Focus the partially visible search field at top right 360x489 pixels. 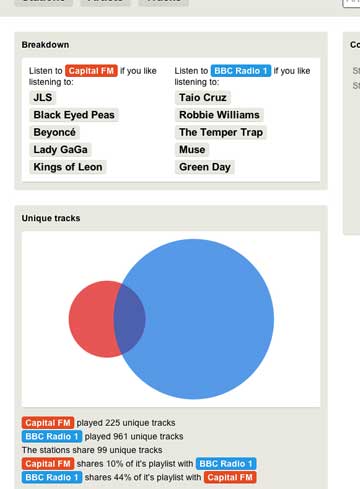(351, 3)
